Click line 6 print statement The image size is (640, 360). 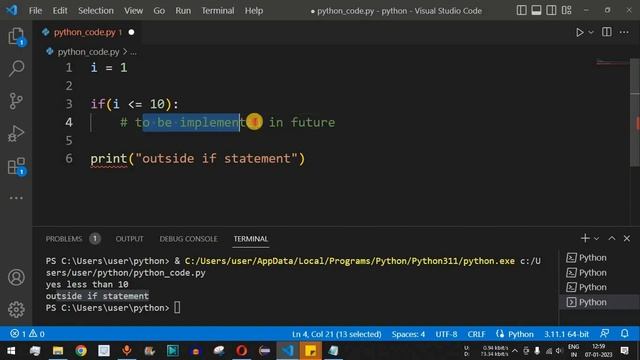tap(198, 159)
